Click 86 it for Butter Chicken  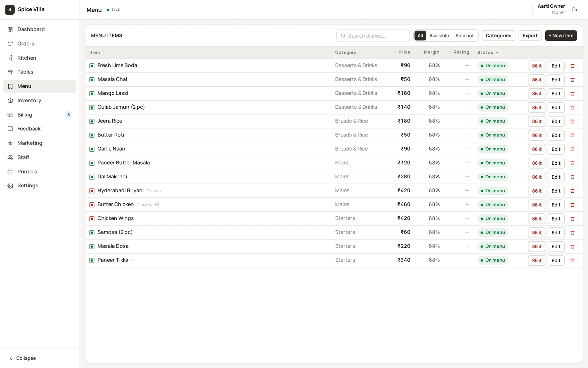(537, 205)
